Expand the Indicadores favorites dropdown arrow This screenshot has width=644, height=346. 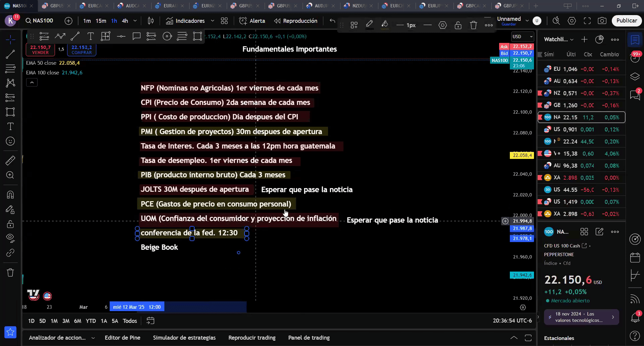click(x=212, y=21)
